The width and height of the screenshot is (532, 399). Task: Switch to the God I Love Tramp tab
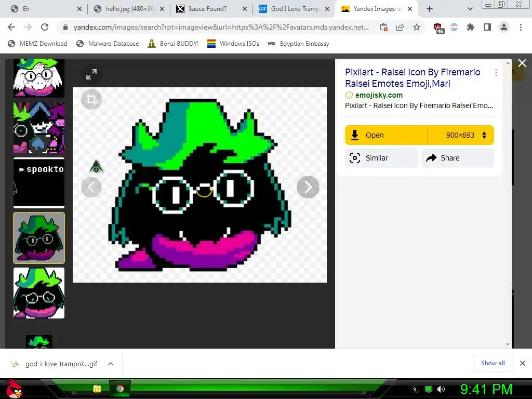pos(294,9)
